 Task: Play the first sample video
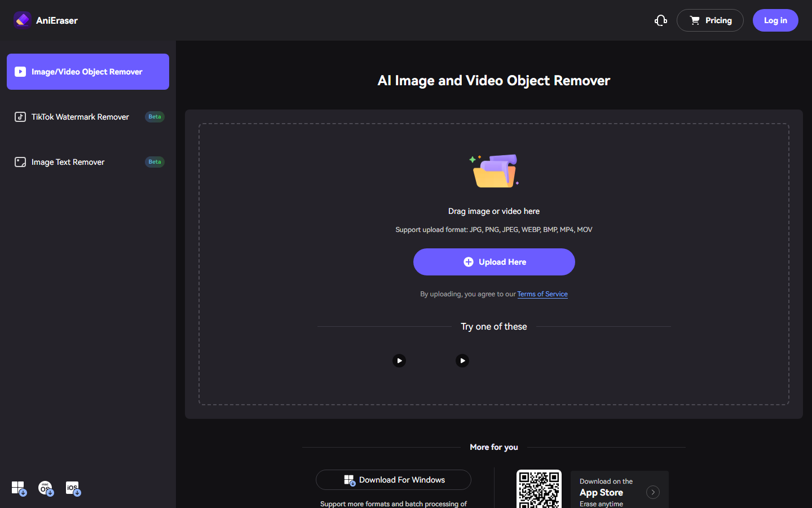click(399, 361)
